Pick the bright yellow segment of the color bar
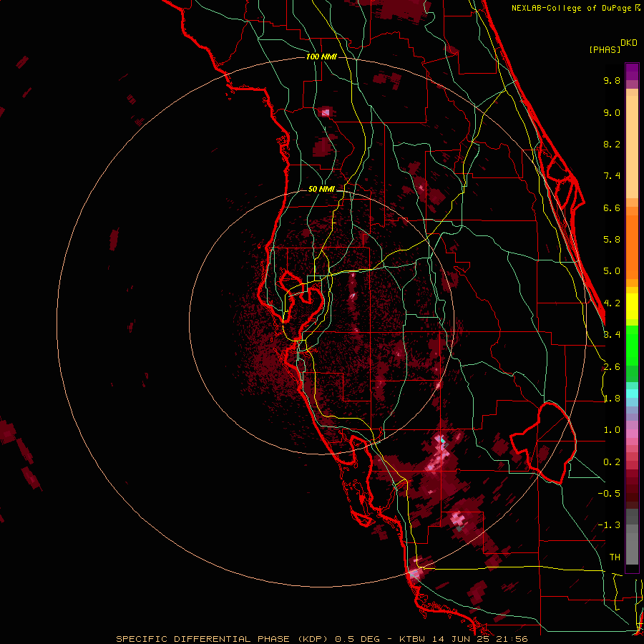644x644 pixels. tap(632, 306)
